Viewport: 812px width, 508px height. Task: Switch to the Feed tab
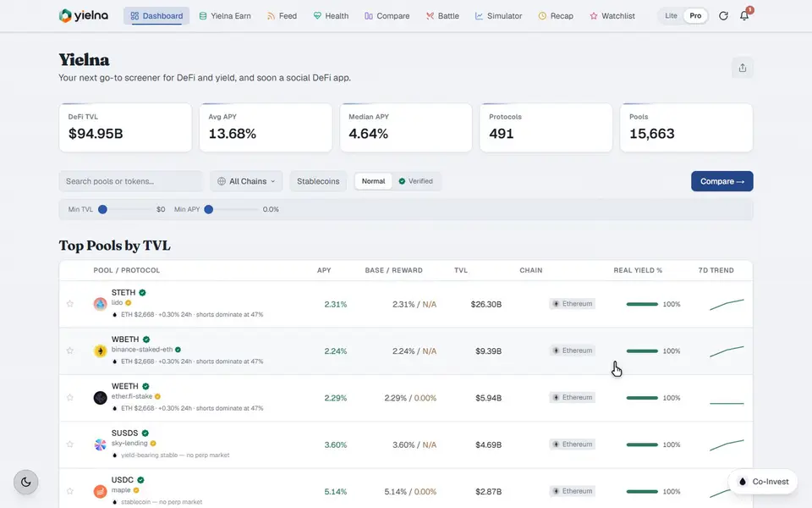[x=282, y=16]
